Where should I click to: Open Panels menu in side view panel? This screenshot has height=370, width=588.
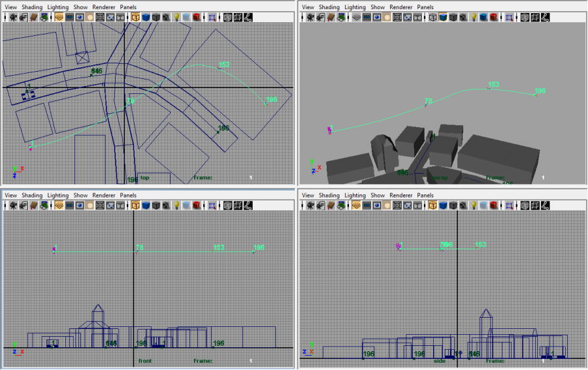click(x=425, y=196)
